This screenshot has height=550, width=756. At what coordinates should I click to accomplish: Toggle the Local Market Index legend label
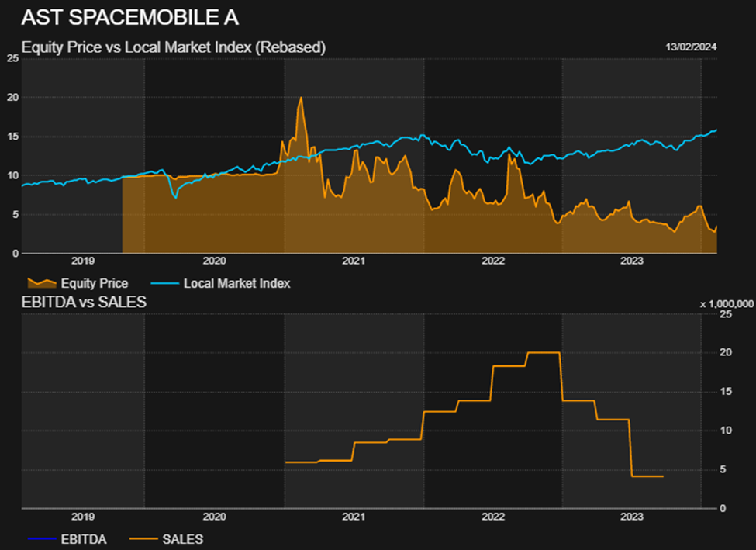236,283
